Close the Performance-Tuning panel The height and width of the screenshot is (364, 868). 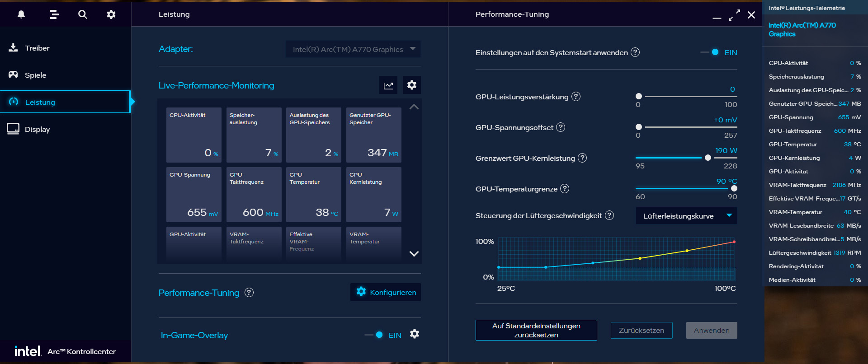pos(751,15)
